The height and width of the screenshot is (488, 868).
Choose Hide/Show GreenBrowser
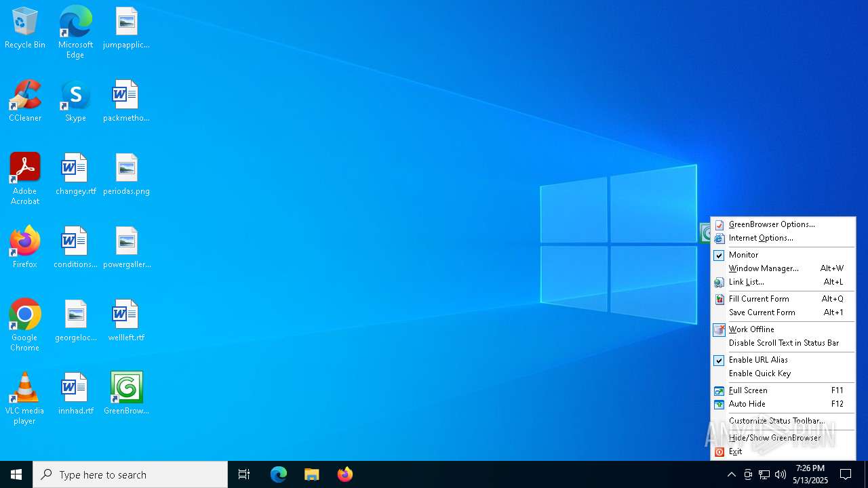point(783,438)
